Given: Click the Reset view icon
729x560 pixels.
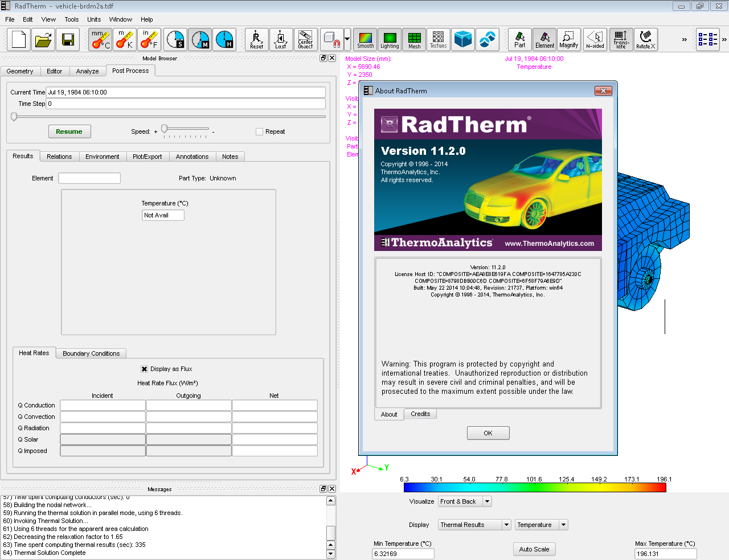Looking at the screenshot, I should (257, 40).
